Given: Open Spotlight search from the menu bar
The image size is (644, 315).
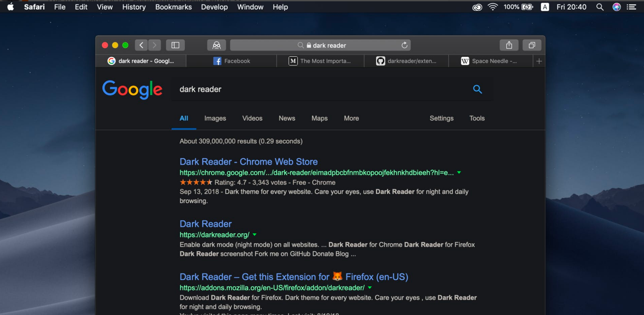Looking at the screenshot, I should (599, 7).
